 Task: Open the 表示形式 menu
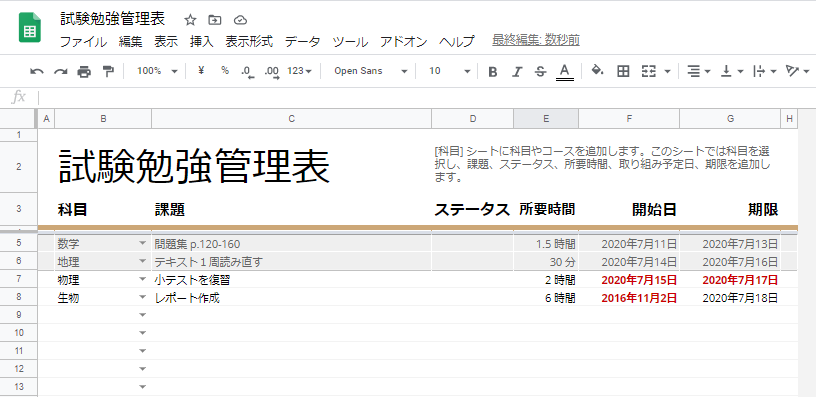click(249, 42)
